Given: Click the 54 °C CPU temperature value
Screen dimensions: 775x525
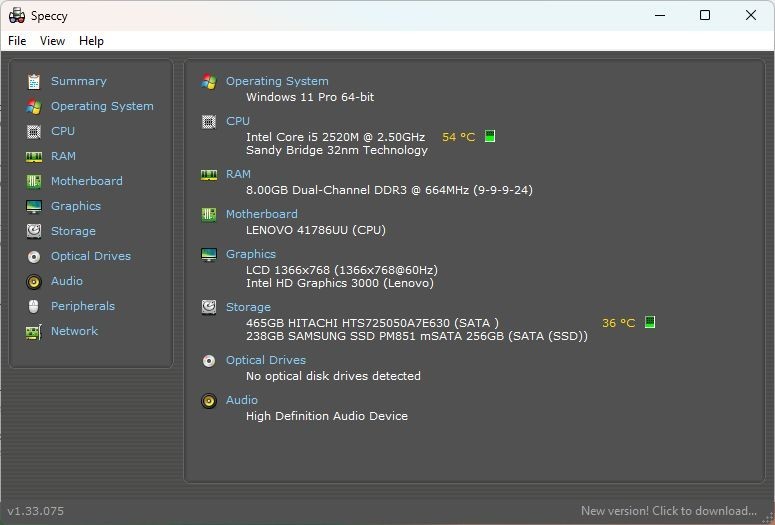Looking at the screenshot, I should (x=458, y=137).
